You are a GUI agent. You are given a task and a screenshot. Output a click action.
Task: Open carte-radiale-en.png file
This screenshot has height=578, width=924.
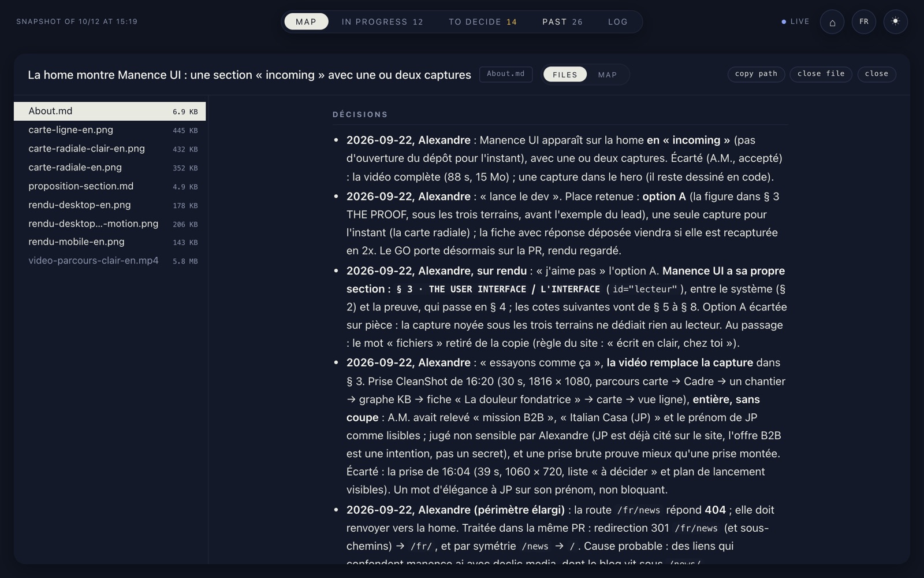(x=110, y=168)
